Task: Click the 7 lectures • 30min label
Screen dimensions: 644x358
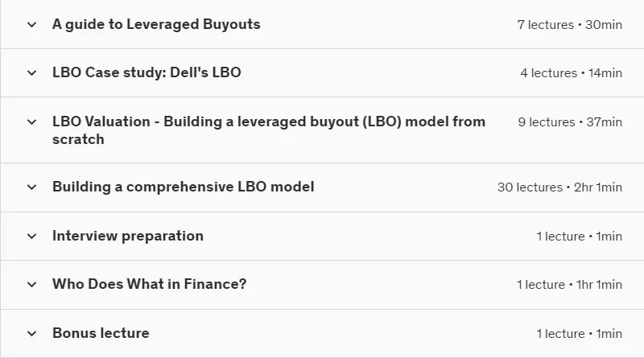Action: point(570,25)
